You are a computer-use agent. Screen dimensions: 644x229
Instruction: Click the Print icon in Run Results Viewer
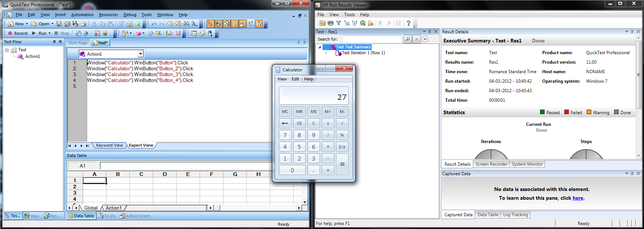point(331,23)
